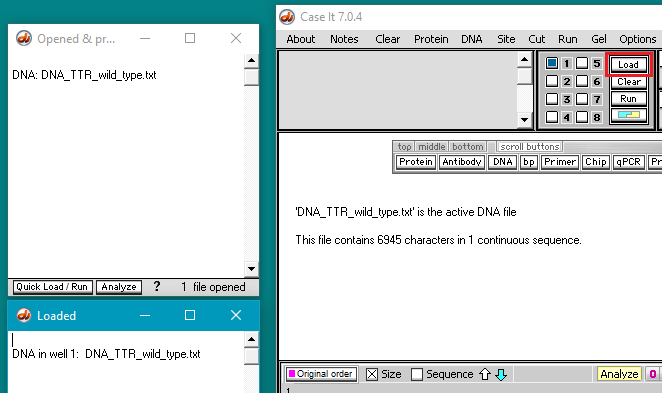Click 'This file contains 6945 characters' text
This screenshot has width=662, height=393.
438,240
